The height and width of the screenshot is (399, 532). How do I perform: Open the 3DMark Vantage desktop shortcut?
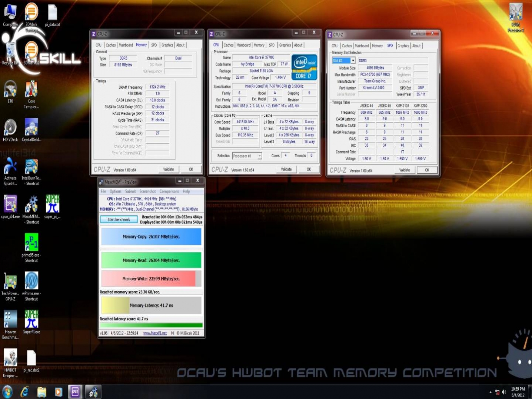click(x=31, y=17)
